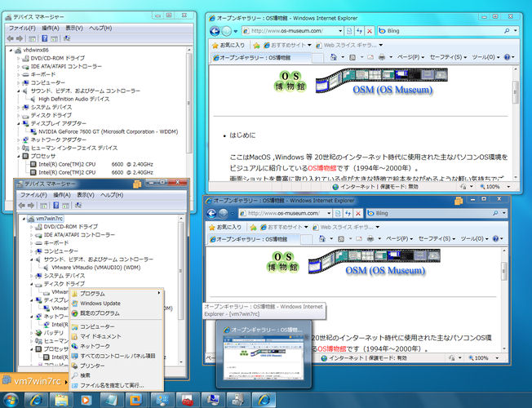This screenshot has width=532, height=408.
Task: Click Compatibility View icon in upper IE address bar
Action: point(349,31)
